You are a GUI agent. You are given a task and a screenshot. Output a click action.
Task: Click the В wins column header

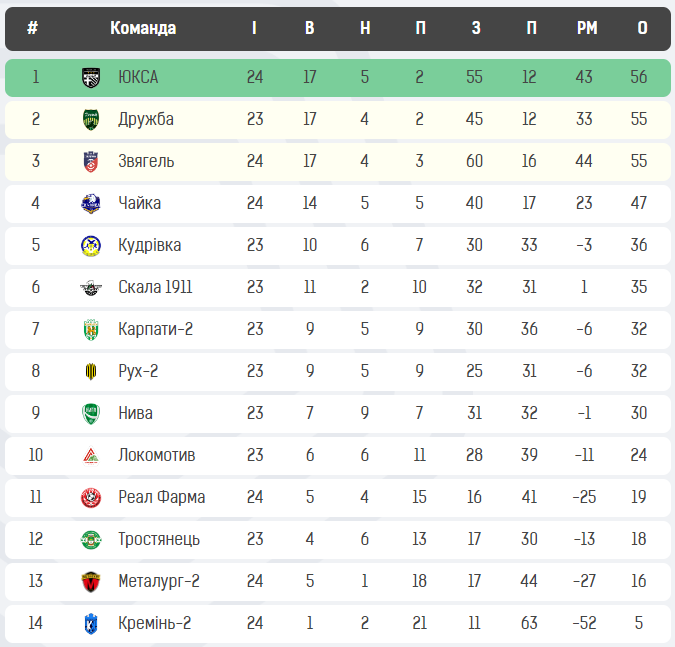point(310,28)
